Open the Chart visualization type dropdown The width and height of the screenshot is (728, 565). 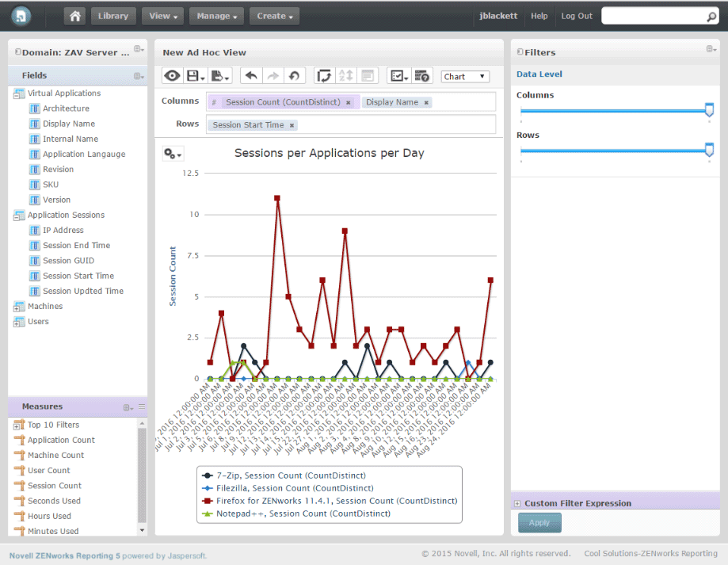(465, 77)
